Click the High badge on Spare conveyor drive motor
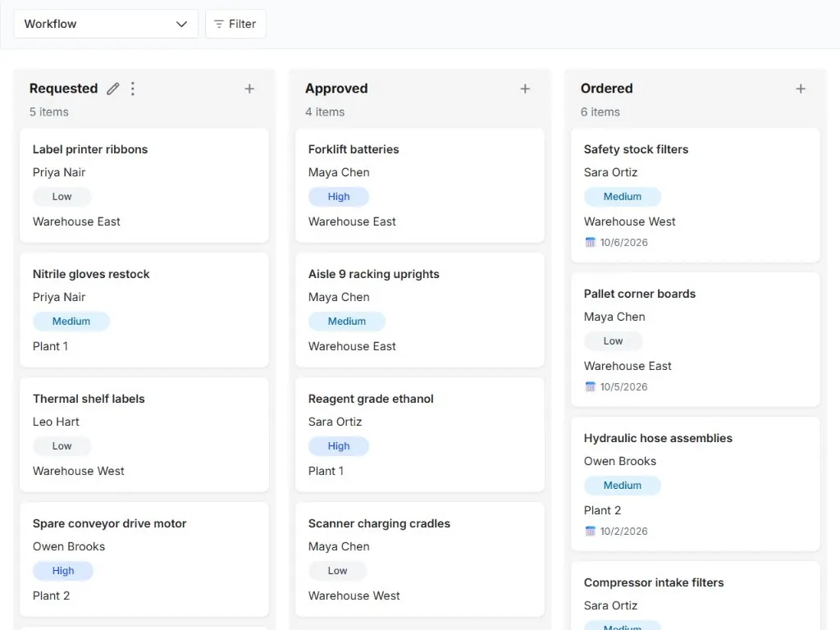840x630 pixels. click(x=62, y=571)
